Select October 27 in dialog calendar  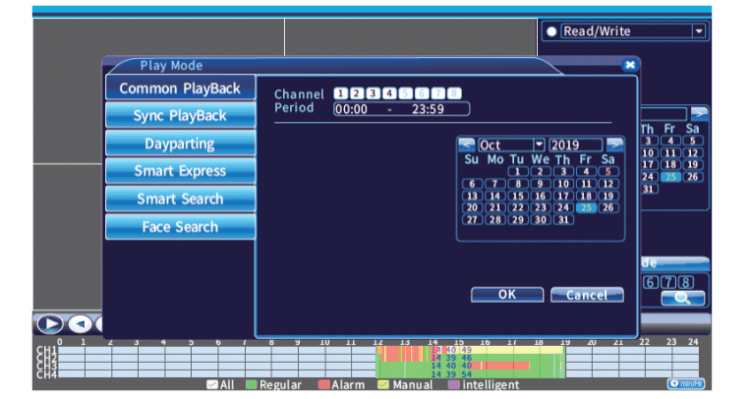click(472, 220)
